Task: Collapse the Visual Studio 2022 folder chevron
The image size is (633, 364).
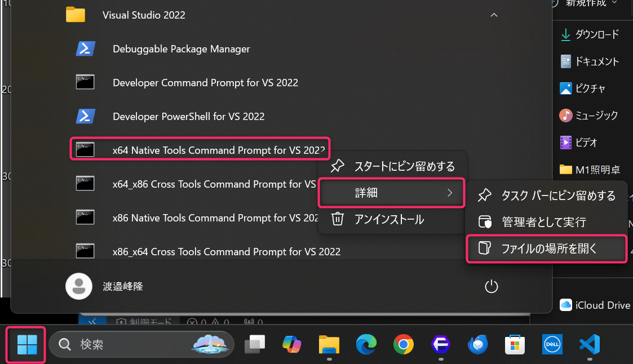Action: (494, 15)
